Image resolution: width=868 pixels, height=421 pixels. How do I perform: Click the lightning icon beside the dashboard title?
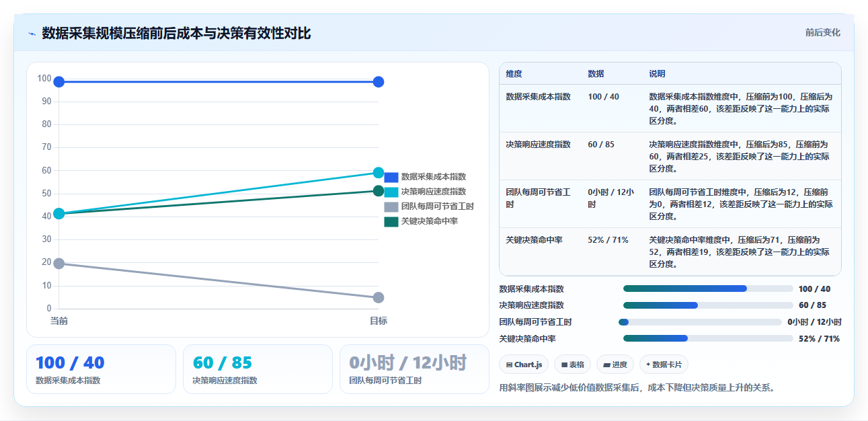[32, 34]
